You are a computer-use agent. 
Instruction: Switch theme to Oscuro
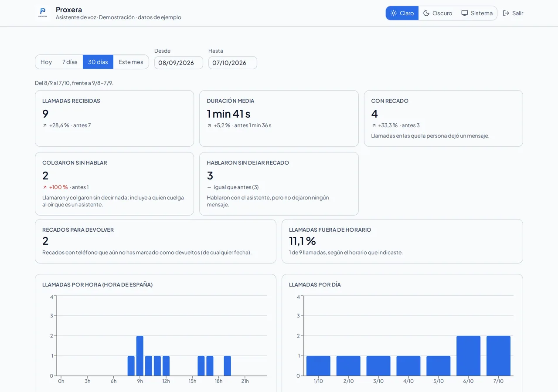pos(438,13)
